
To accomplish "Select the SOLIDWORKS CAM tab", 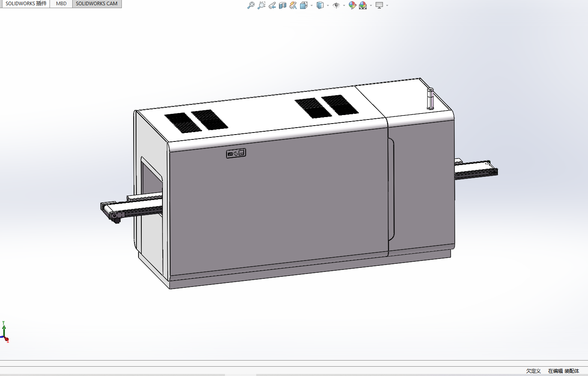I will tap(97, 4).
